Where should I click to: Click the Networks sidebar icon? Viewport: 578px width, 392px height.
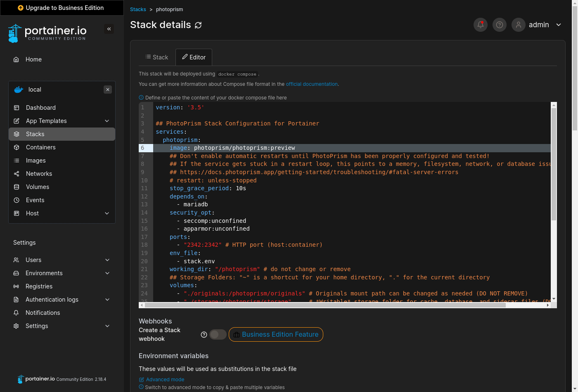coord(16,174)
